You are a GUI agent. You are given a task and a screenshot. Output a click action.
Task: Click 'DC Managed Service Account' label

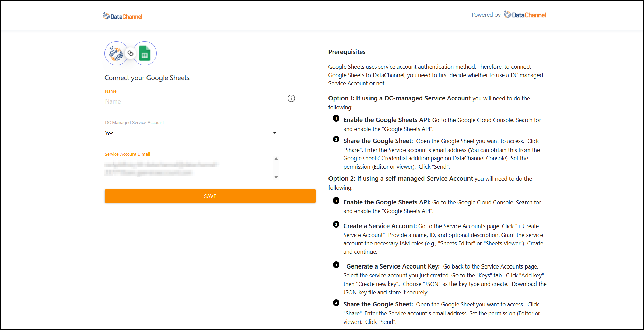[x=134, y=123]
